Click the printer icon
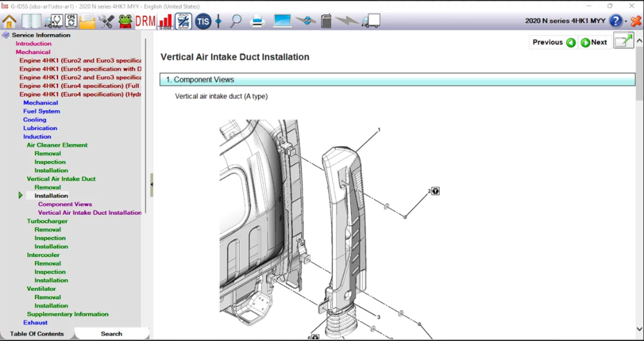644x341 pixels. pos(258,21)
